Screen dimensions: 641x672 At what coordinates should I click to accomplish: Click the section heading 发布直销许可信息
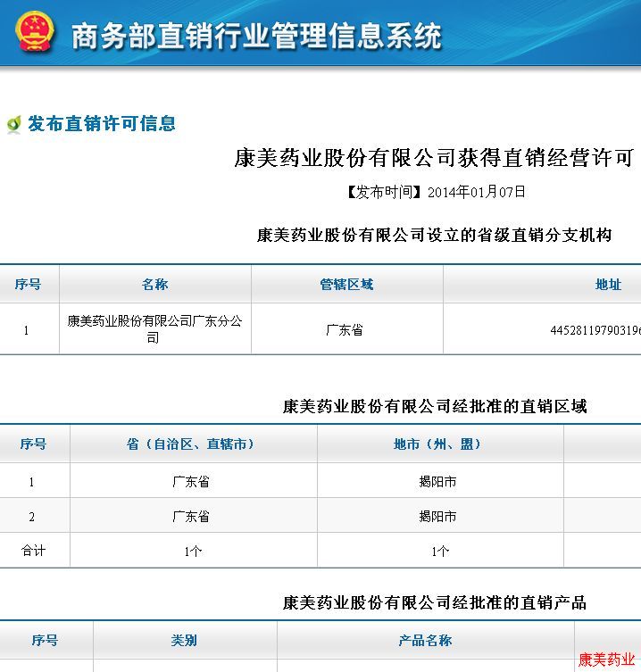coord(102,123)
